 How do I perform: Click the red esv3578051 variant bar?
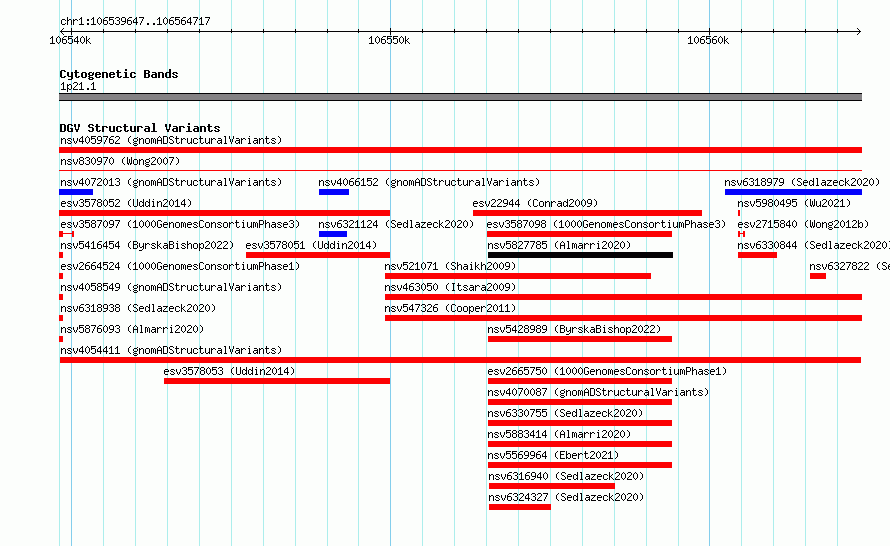(318, 255)
